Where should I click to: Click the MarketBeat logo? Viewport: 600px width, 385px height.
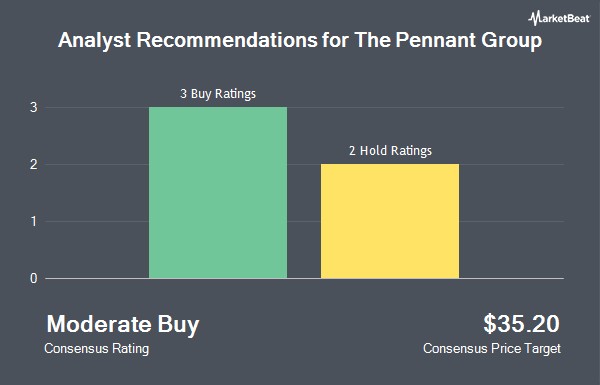tap(559, 18)
